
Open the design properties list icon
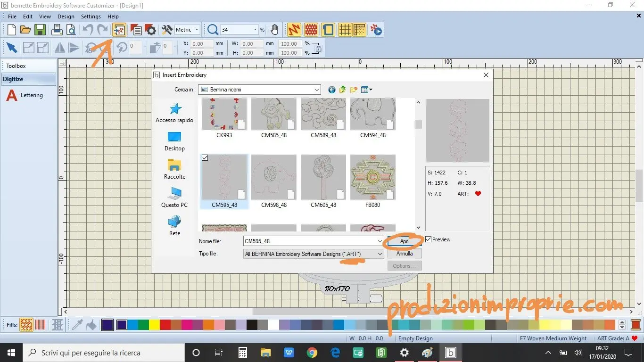(136, 30)
